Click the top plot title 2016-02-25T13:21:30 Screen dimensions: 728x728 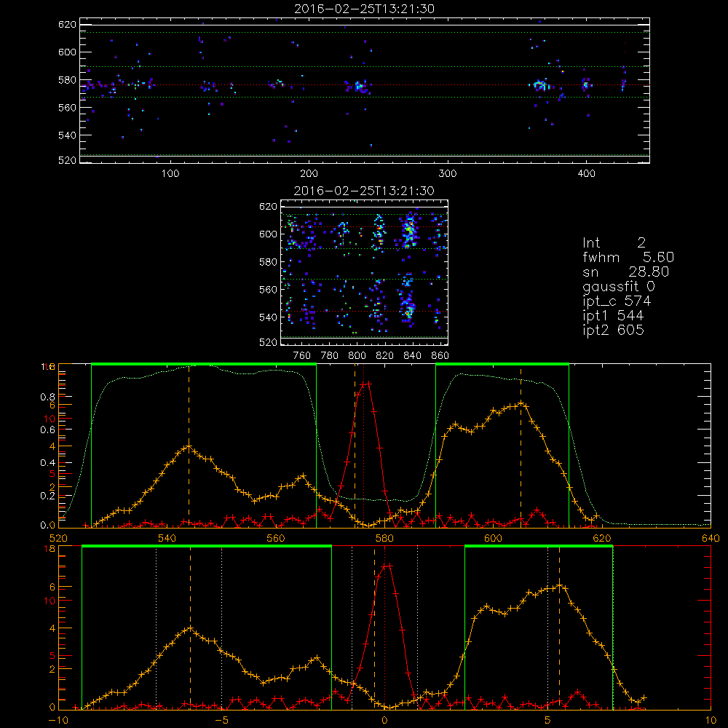365,9
